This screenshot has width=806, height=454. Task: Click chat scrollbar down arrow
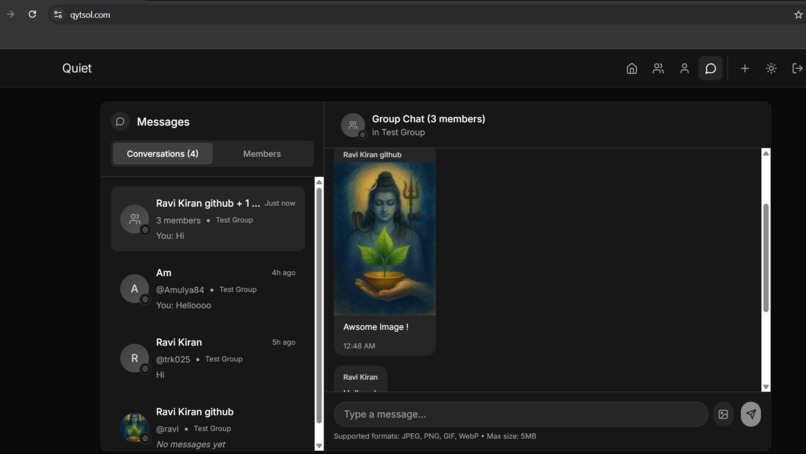(x=766, y=387)
